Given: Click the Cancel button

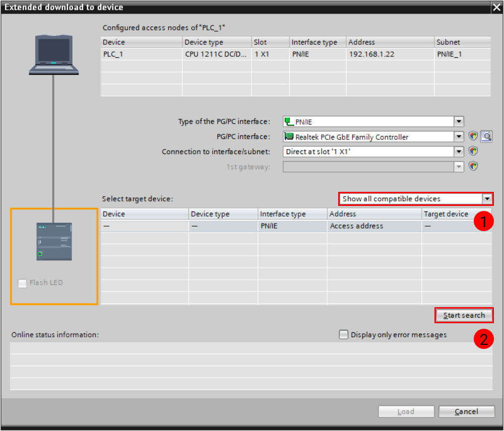Looking at the screenshot, I should (x=466, y=411).
